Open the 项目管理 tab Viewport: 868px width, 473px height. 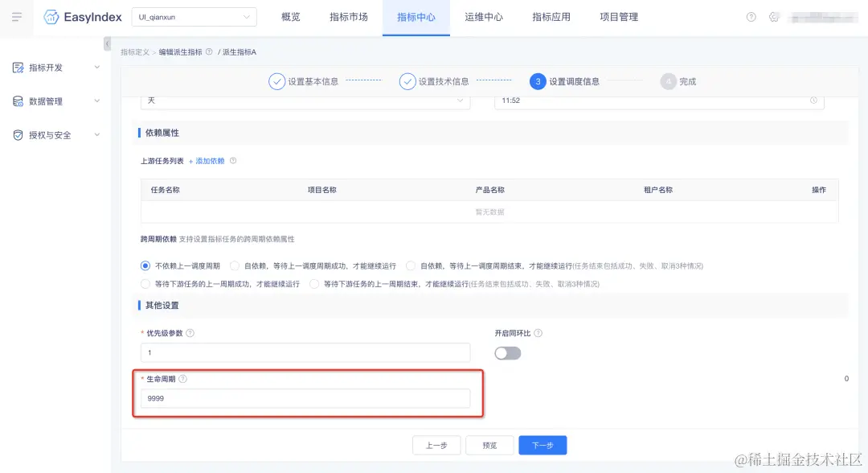point(619,17)
